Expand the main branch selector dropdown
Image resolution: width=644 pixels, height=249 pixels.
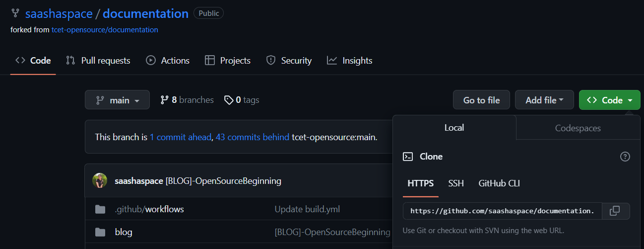pos(117,100)
